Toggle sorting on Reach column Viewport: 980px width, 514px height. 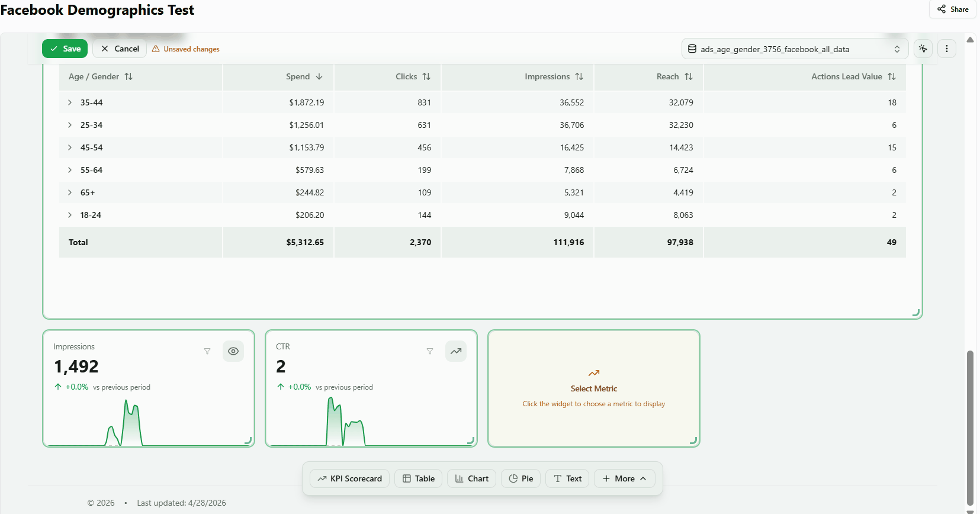click(689, 76)
